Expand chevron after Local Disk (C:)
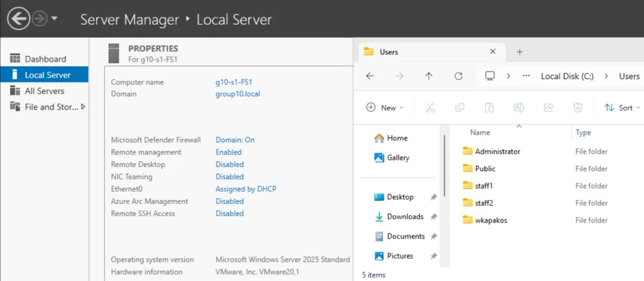Image resolution: width=644 pixels, height=281 pixels. click(606, 77)
